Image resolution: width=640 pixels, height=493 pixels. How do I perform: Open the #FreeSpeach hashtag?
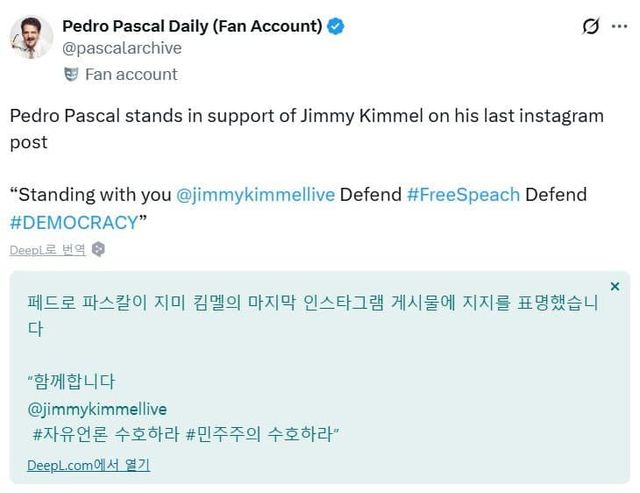[x=463, y=194]
